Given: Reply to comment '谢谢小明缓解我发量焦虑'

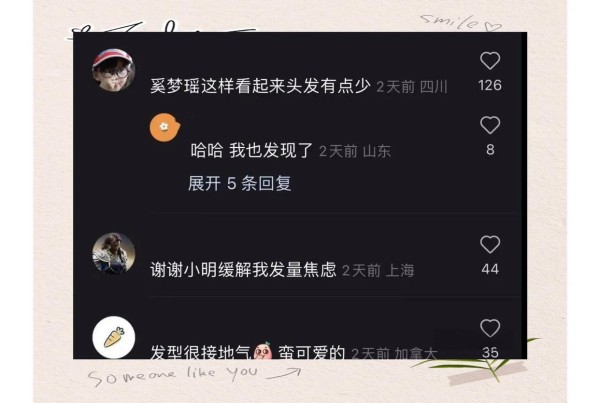Looking at the screenshot, I should (x=243, y=270).
